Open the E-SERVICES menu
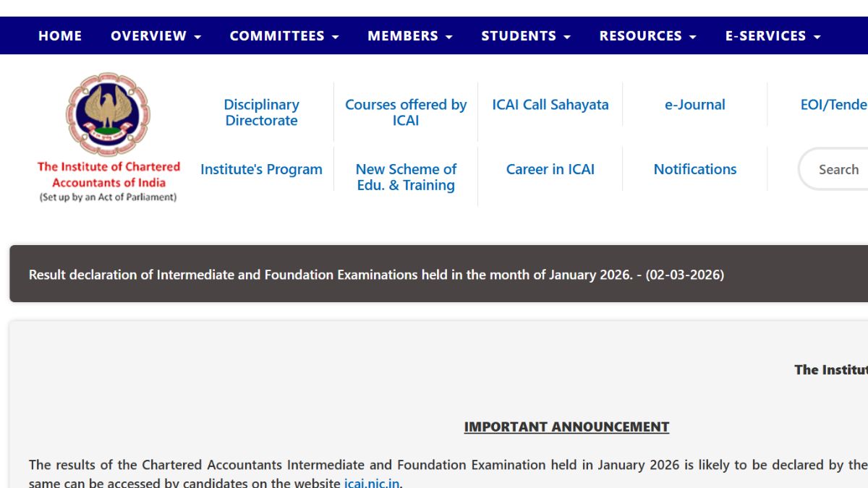Image resolution: width=868 pixels, height=488 pixels. 773,36
